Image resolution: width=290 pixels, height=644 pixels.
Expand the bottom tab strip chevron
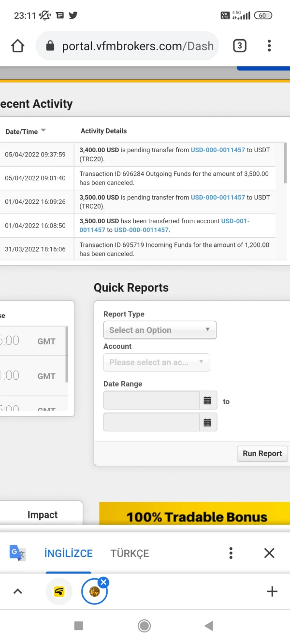17,591
